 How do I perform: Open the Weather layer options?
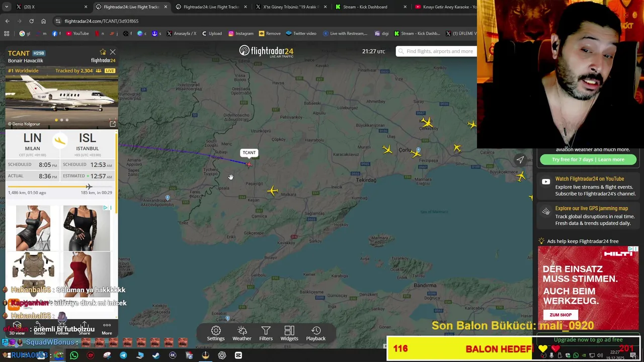(x=242, y=333)
